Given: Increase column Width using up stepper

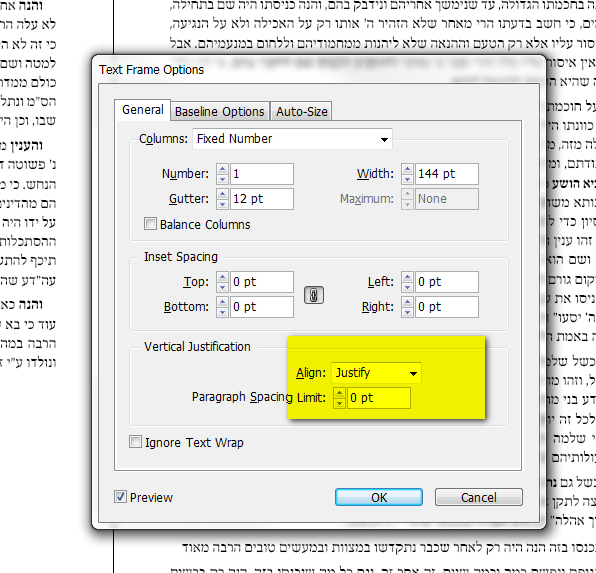Looking at the screenshot, I should 407,169.
